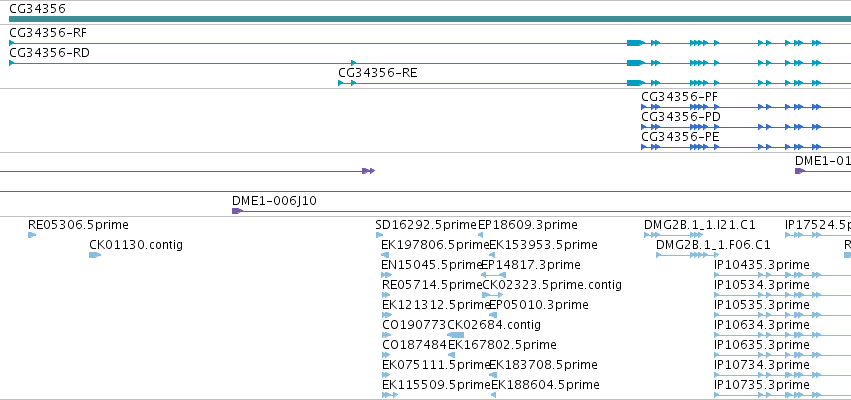Image resolution: width=851 pixels, height=400 pixels.
Task: Select the EN15045.5prime label
Action: tap(431, 265)
